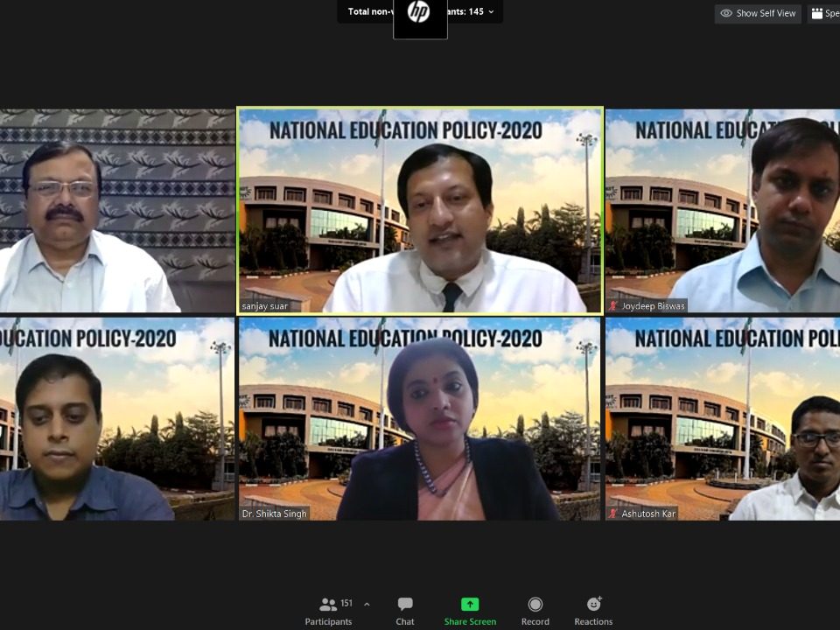
Task: Select Ashutosh Kar's video tile
Action: (723, 418)
